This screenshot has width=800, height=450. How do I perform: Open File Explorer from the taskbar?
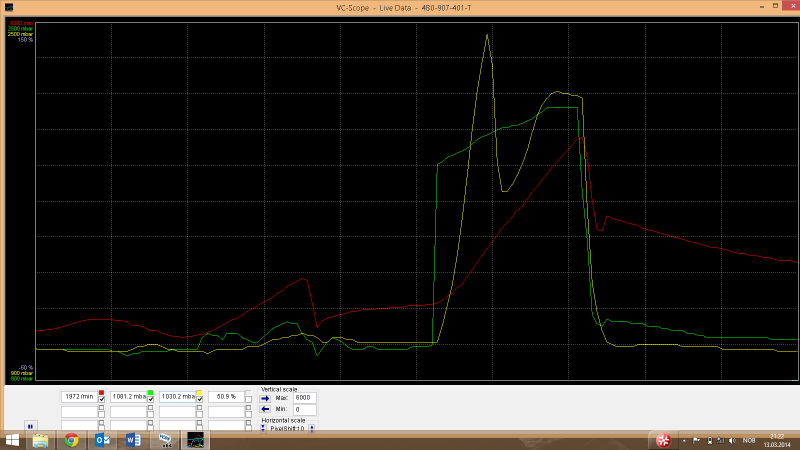click(x=40, y=440)
